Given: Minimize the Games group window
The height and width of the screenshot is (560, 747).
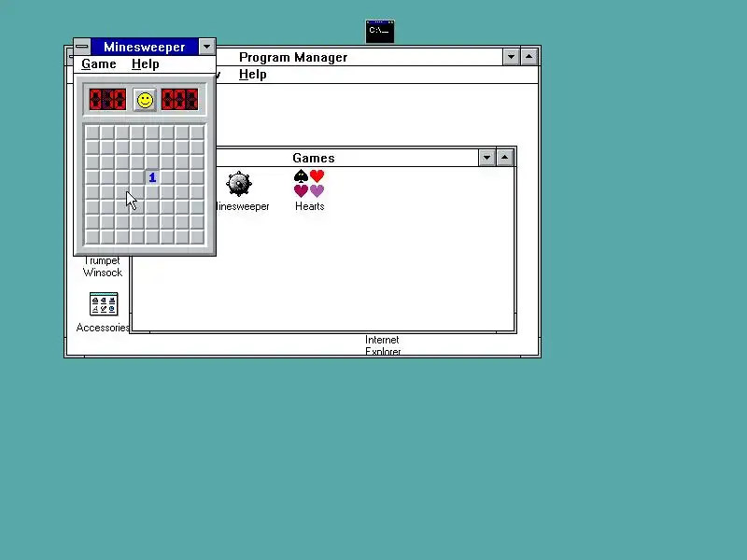Looking at the screenshot, I should point(486,158).
